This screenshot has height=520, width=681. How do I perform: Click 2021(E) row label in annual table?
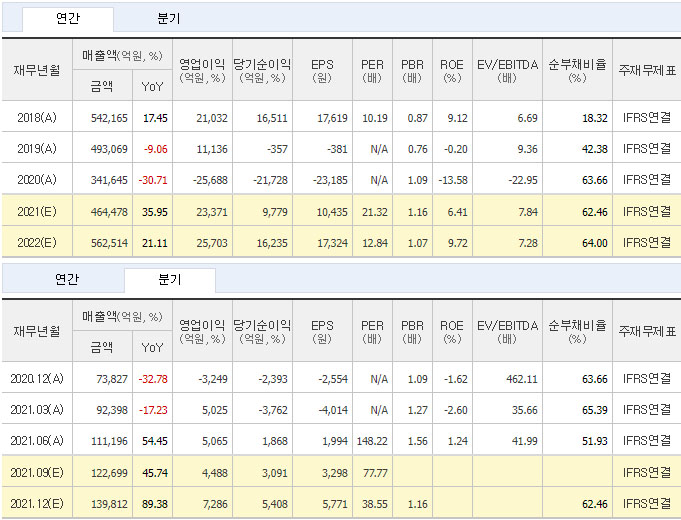(37, 212)
